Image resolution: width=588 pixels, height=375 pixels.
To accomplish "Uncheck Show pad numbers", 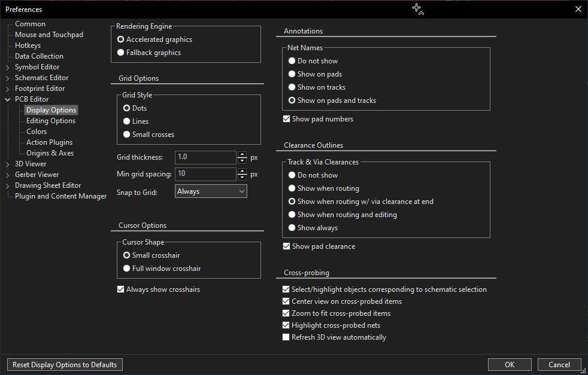I will click(286, 118).
